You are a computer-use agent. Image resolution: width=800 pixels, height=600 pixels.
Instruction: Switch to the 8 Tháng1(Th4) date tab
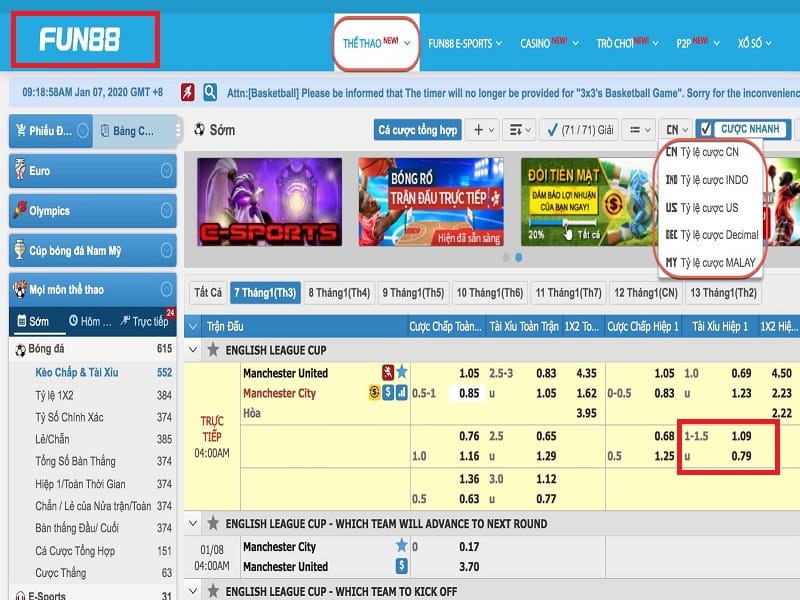[x=339, y=293]
